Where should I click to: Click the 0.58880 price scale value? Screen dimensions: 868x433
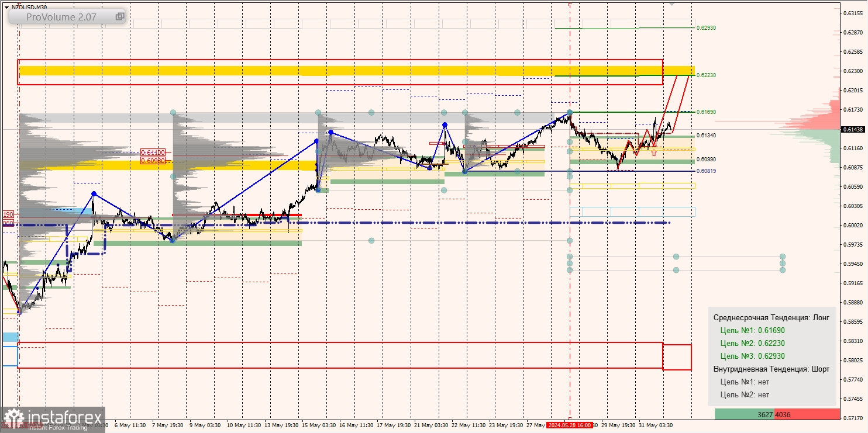point(853,302)
